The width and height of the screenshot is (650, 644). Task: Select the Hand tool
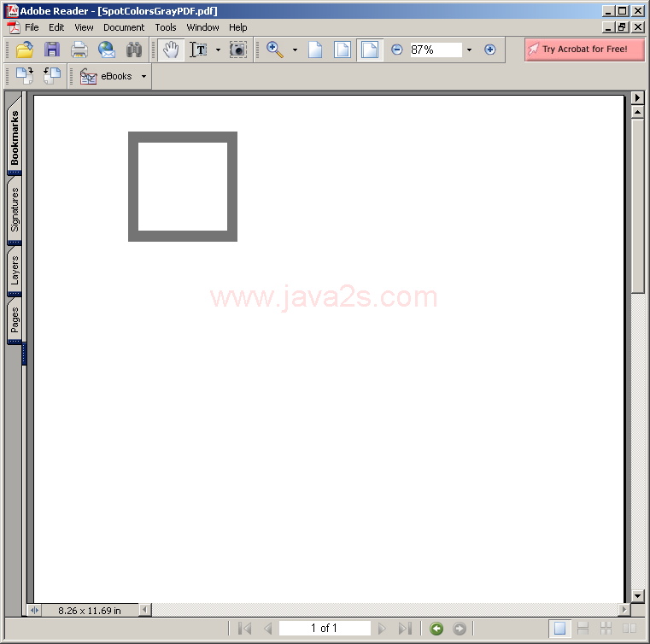coord(171,50)
